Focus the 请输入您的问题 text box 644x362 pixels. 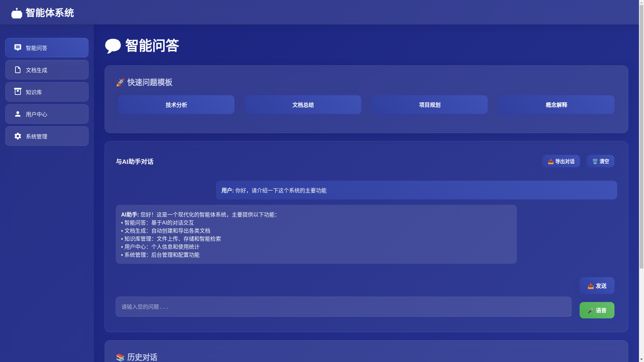click(343, 307)
